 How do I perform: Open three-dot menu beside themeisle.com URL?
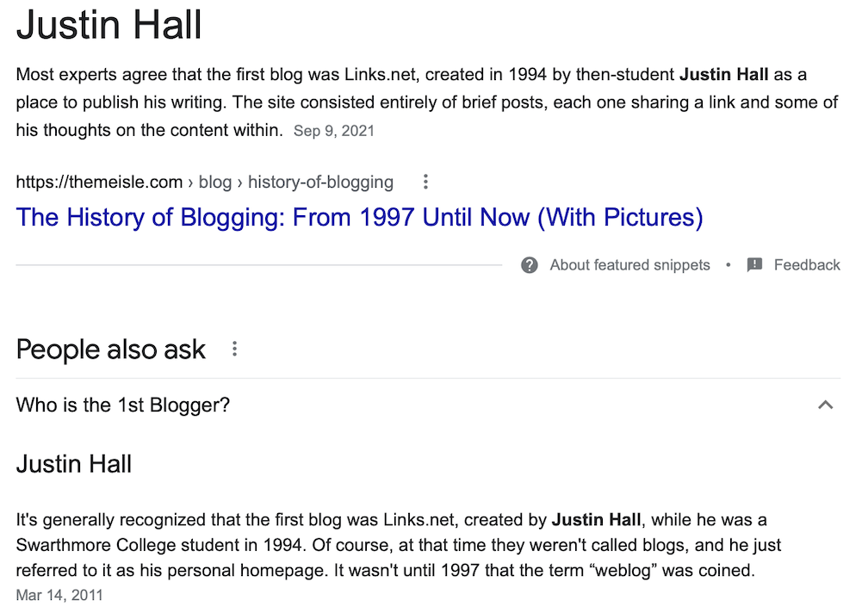(425, 182)
